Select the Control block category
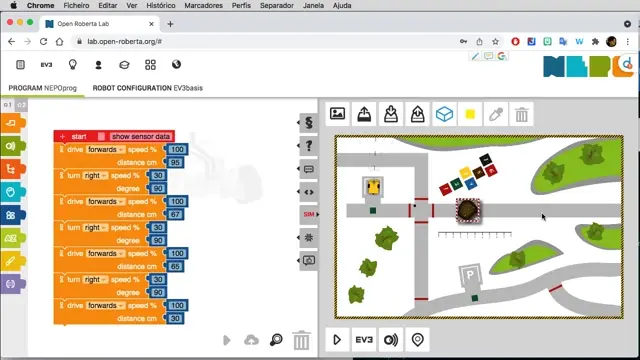The width and height of the screenshot is (640, 360). [12, 169]
